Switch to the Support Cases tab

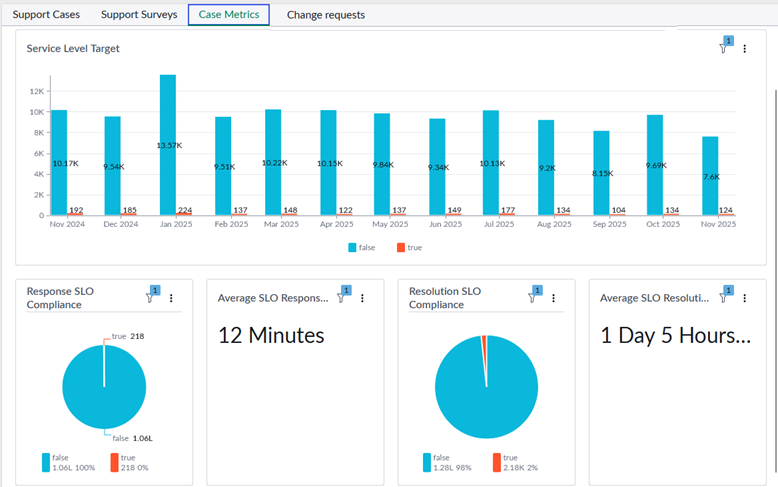tap(47, 15)
